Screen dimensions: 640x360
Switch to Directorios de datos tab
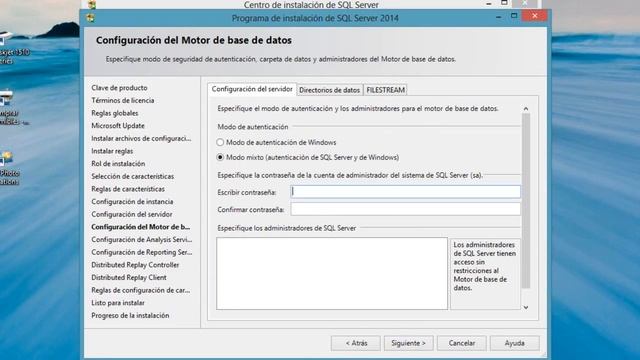(x=329, y=90)
